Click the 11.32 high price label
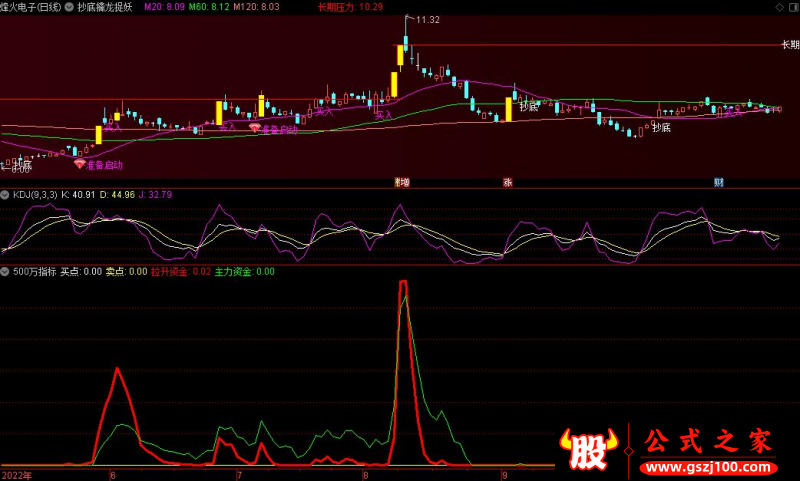The width and height of the screenshot is (800, 481). point(428,20)
